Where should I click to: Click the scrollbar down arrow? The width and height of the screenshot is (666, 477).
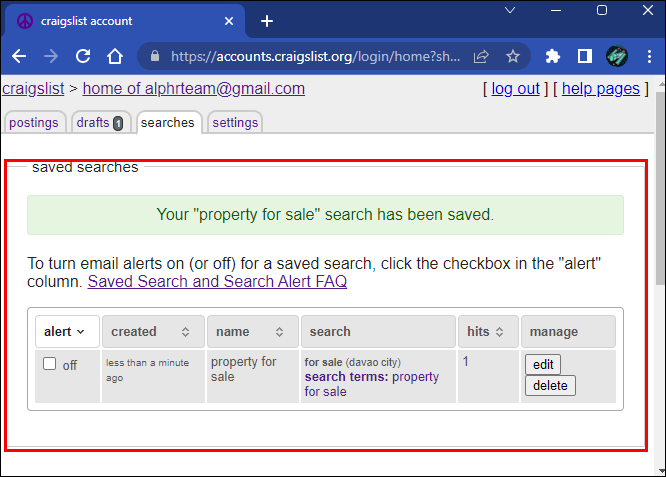[660, 471]
